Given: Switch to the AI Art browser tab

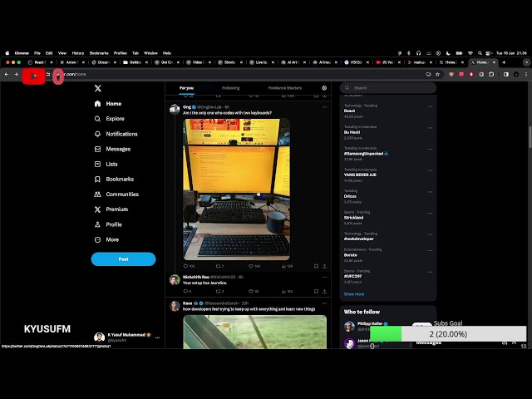Looking at the screenshot, I should tap(292, 62).
